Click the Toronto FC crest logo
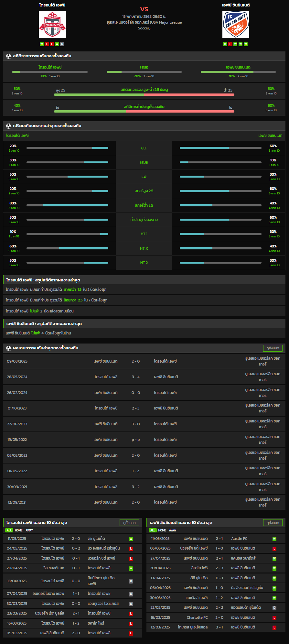Screen dimensions: 289x644 point(52,24)
